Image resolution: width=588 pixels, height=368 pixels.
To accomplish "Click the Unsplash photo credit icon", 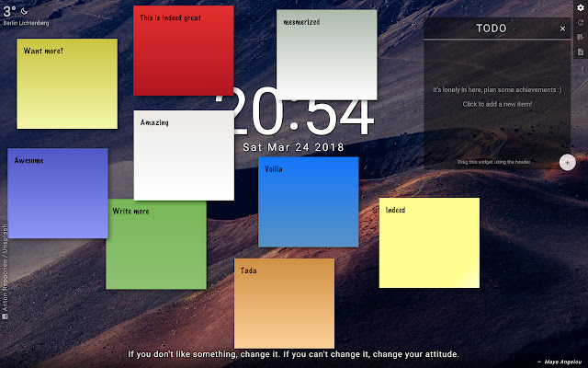I will 6,316.
